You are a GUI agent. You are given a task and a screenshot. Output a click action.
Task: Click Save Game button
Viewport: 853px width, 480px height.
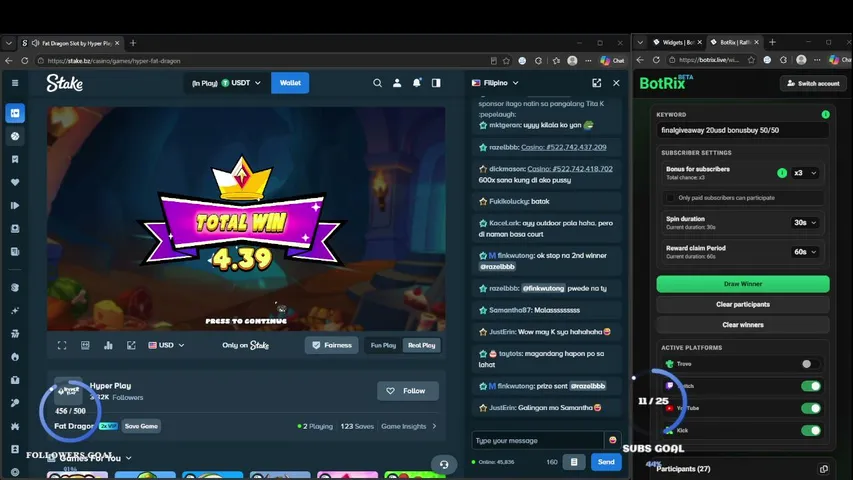click(x=141, y=426)
